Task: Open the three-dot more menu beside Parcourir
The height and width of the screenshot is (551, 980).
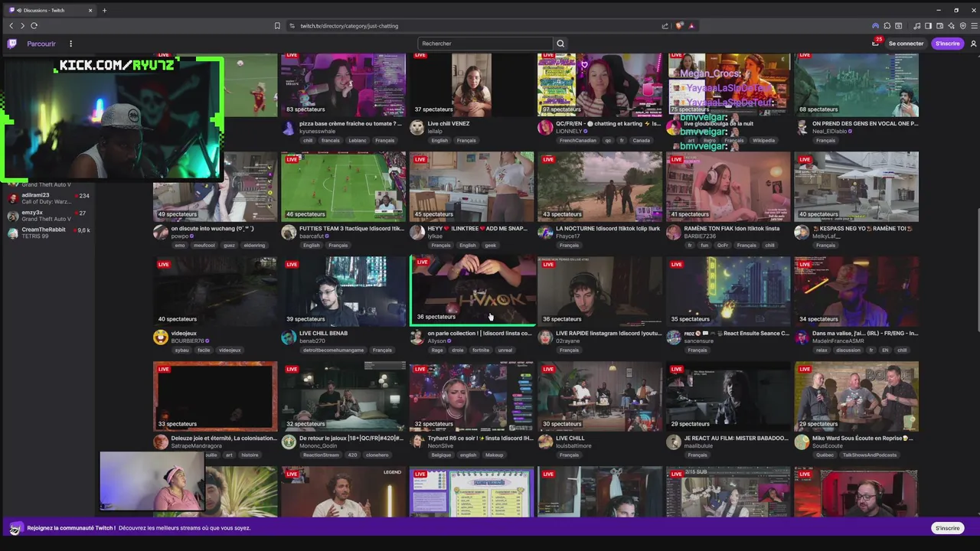Action: point(70,44)
